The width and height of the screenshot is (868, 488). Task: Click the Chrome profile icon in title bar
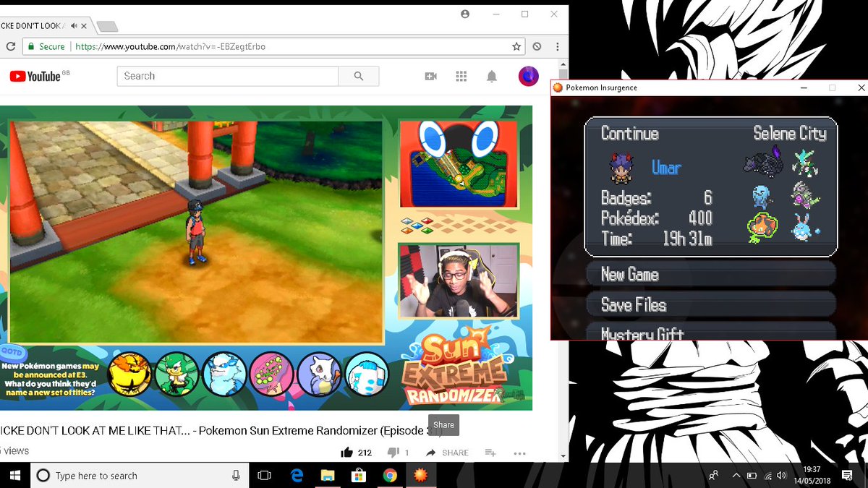465,14
